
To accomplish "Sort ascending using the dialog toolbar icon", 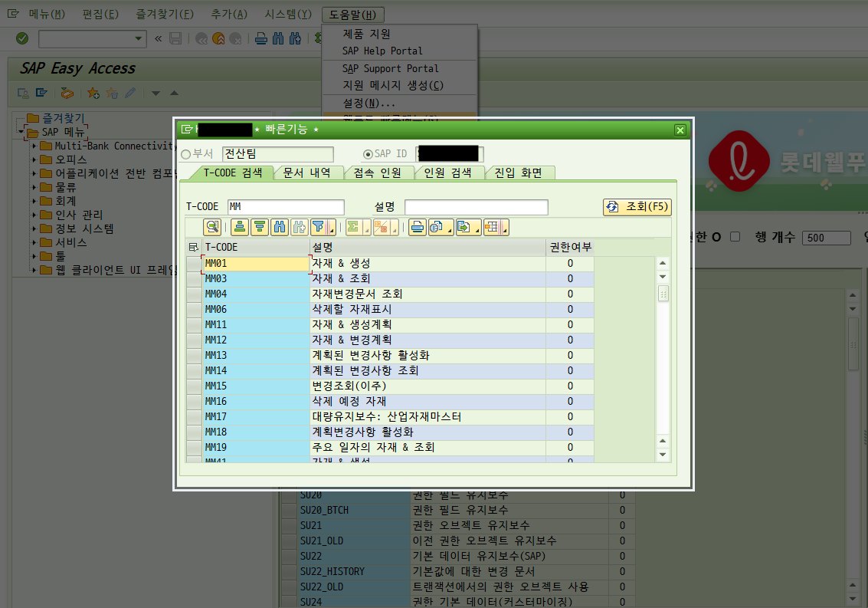I will pyautogui.click(x=239, y=227).
